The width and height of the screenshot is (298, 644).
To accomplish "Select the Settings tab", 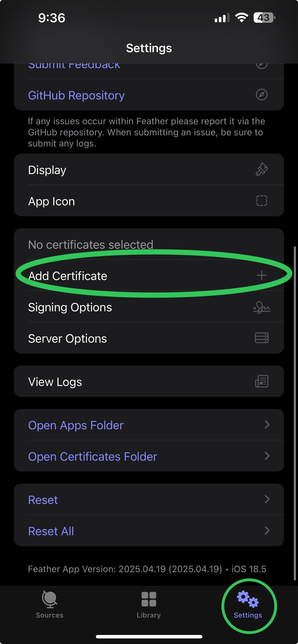I will (248, 605).
